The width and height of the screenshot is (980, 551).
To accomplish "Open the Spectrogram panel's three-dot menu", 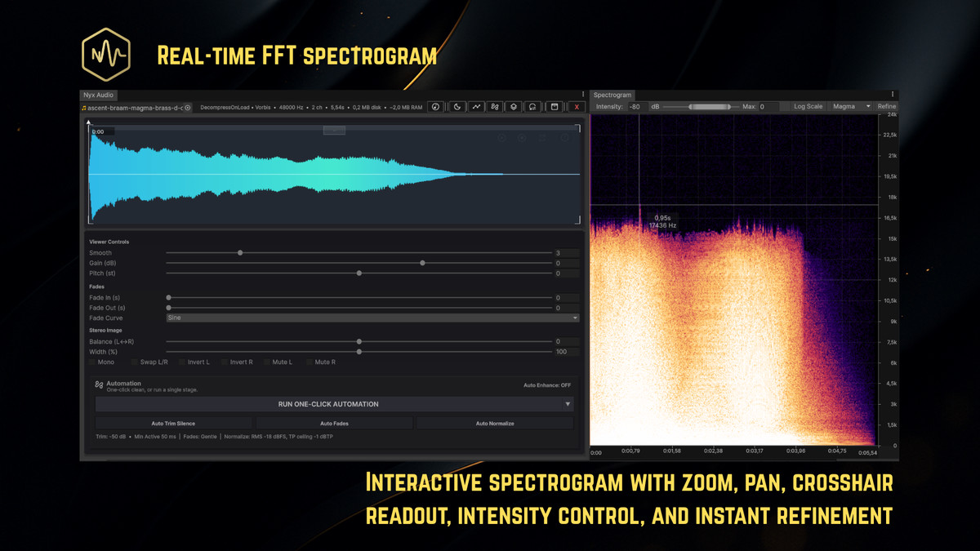I will [x=893, y=95].
